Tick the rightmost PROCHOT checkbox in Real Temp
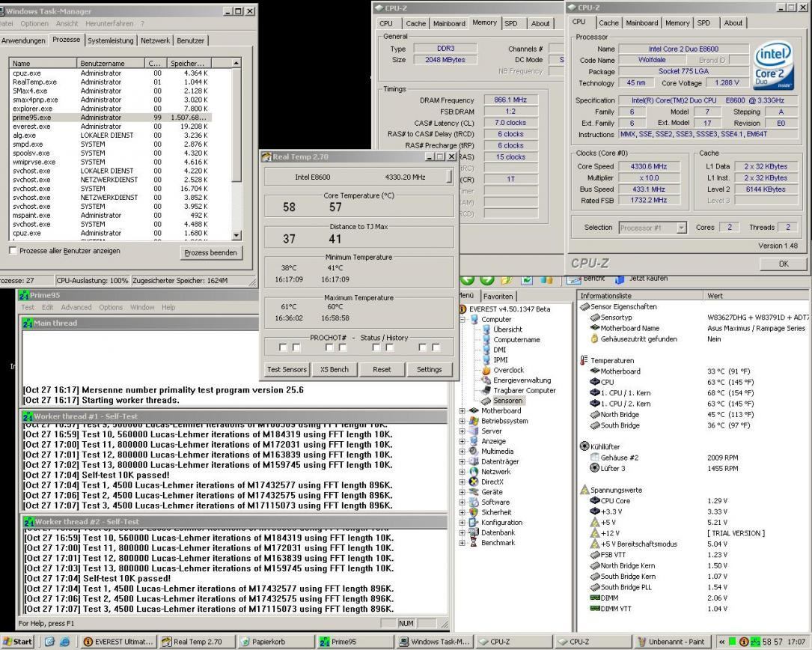This screenshot has width=812, height=650. [x=436, y=347]
